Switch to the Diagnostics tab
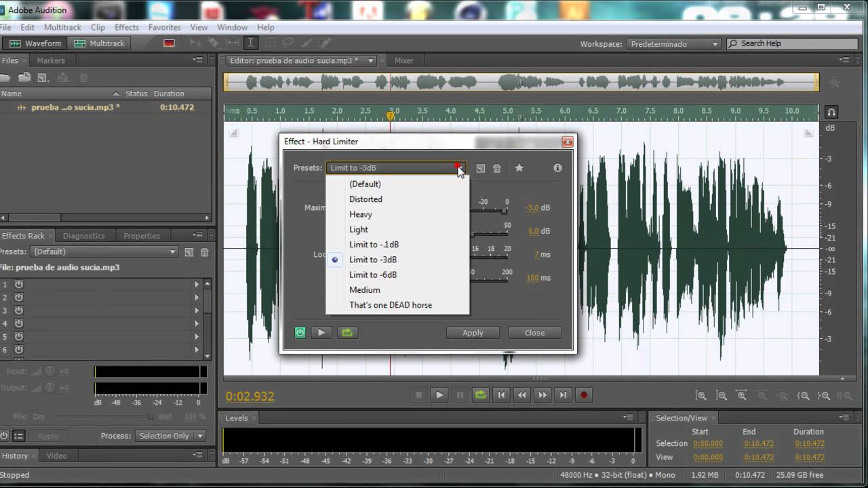The image size is (868, 488). [84, 236]
